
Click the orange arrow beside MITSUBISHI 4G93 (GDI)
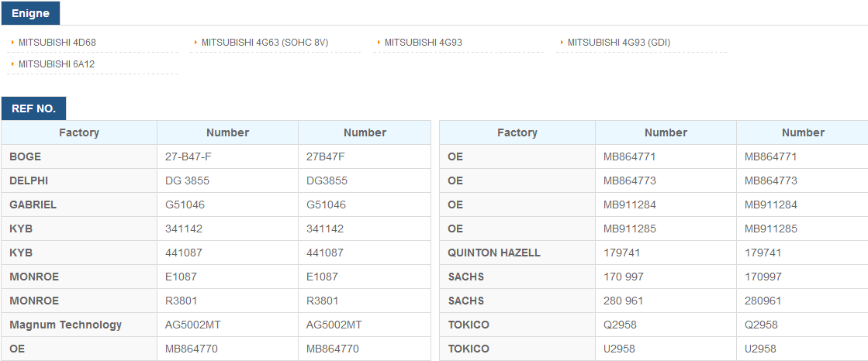pos(562,42)
